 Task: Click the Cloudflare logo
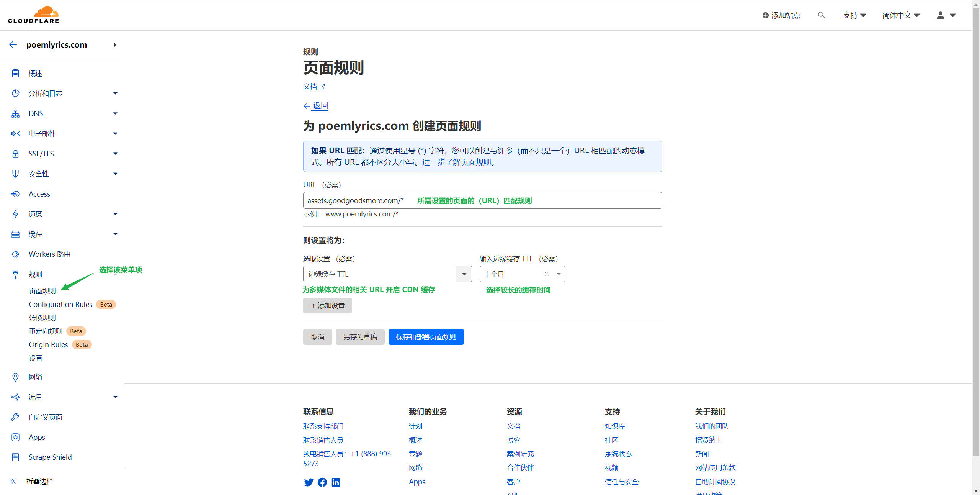click(34, 15)
